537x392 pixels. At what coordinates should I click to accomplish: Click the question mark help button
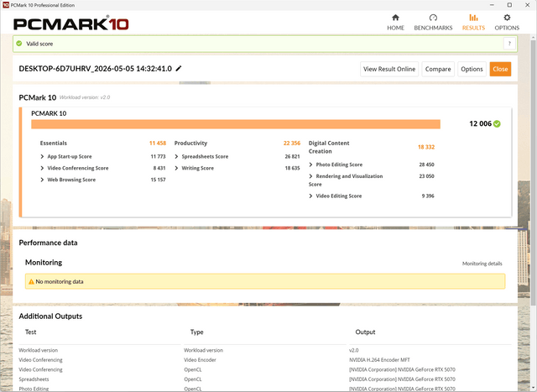pyautogui.click(x=509, y=44)
